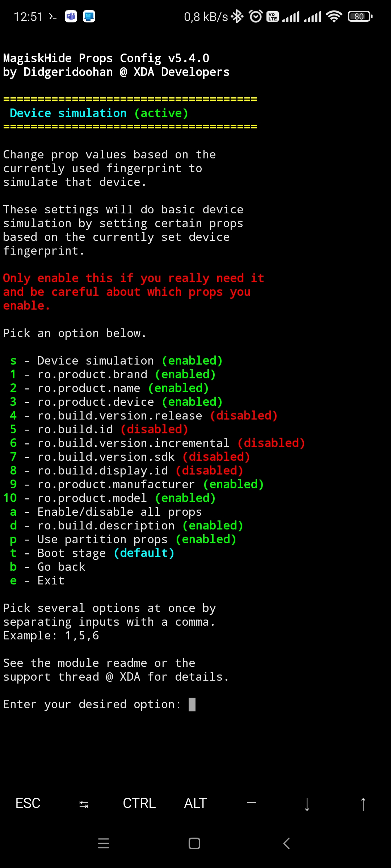391x868 pixels.
Task: Tap the battery level indicator
Action: point(360,16)
